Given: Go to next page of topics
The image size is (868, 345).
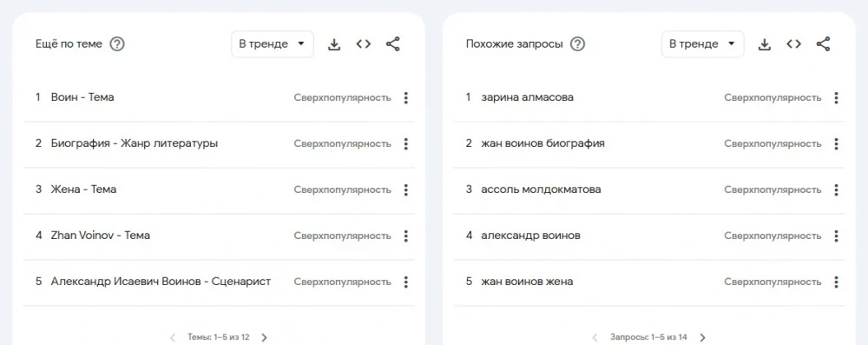Looking at the screenshot, I should [264, 337].
